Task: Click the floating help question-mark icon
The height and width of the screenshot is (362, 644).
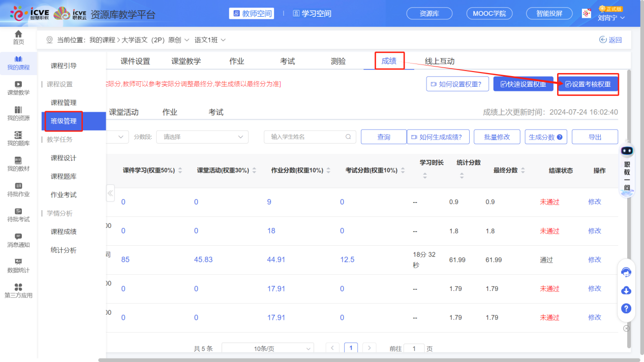Action: pos(626,308)
